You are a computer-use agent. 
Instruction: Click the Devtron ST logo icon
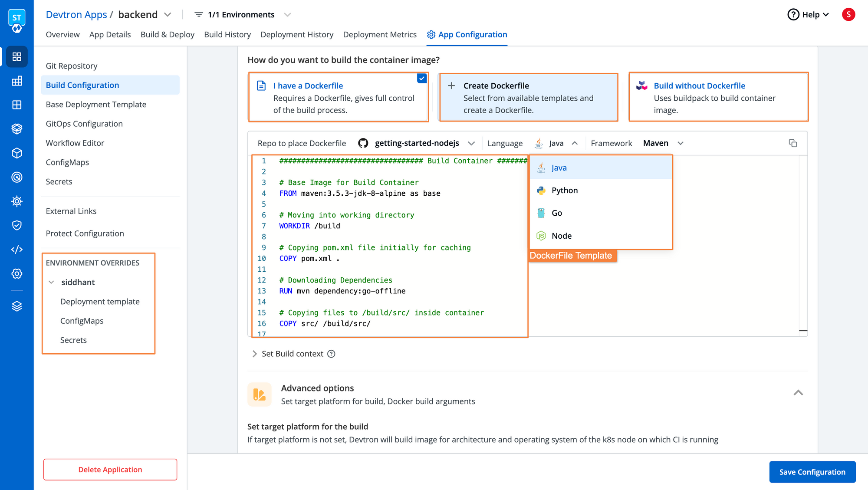tap(16, 21)
